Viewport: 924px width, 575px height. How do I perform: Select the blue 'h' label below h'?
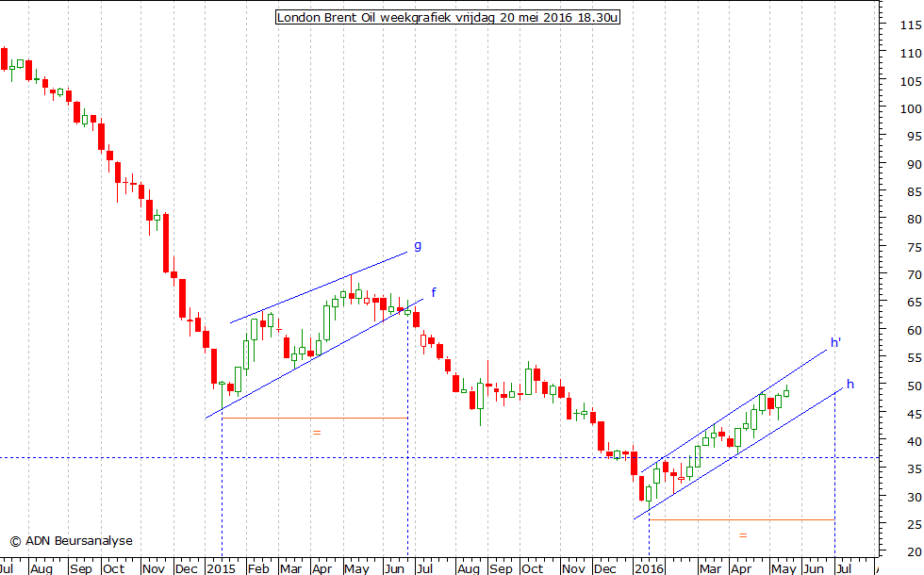point(850,385)
